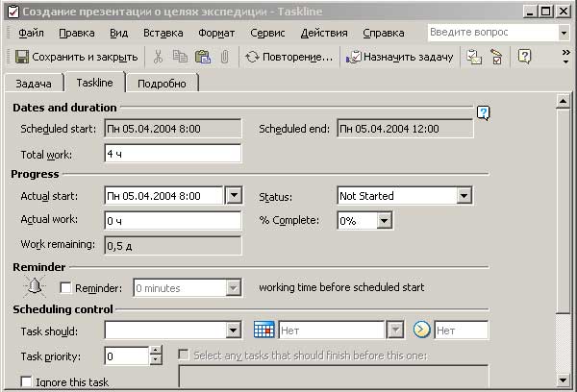Switch to the Подробно tab

161,84
